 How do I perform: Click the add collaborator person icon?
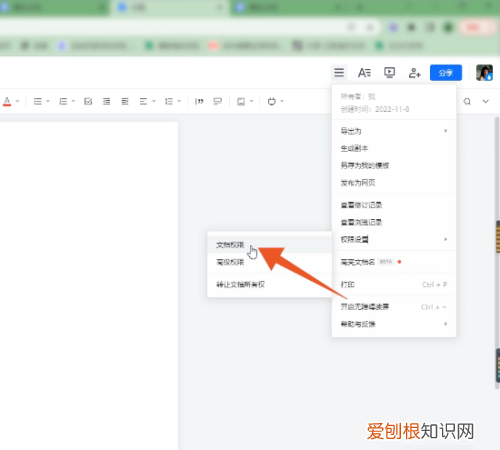click(x=414, y=73)
